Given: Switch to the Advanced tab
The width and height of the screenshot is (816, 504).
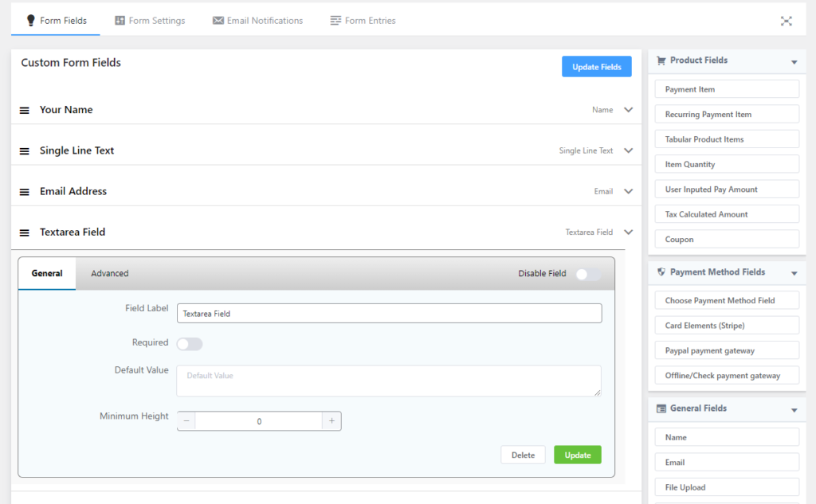Looking at the screenshot, I should coord(110,274).
